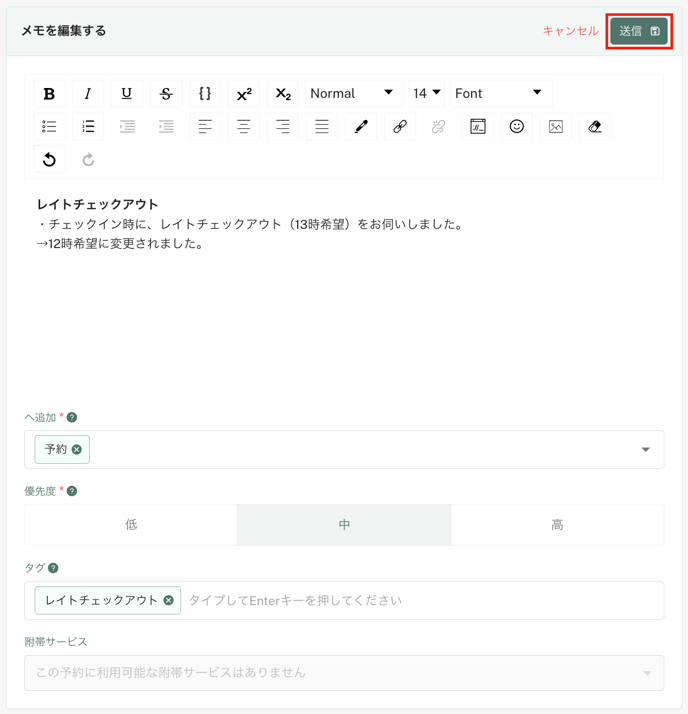Open the text color picker

[x=361, y=127]
